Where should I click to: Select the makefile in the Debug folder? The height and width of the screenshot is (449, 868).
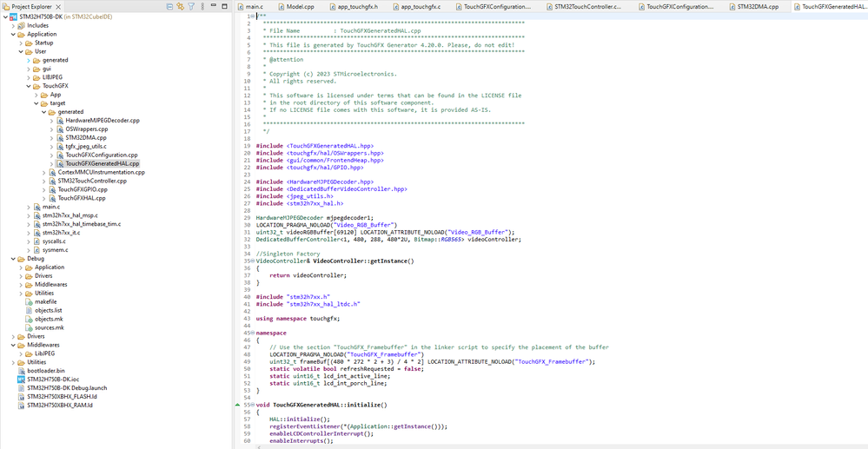[x=46, y=301]
